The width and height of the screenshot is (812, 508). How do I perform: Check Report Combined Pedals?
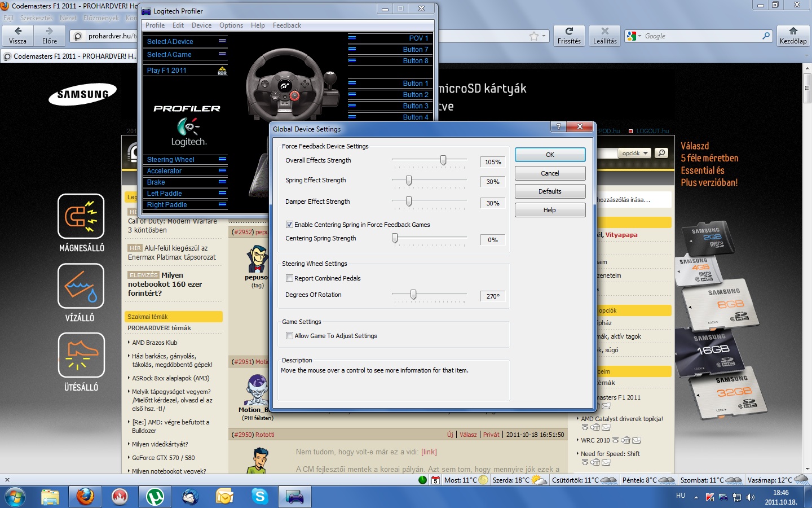click(x=289, y=278)
